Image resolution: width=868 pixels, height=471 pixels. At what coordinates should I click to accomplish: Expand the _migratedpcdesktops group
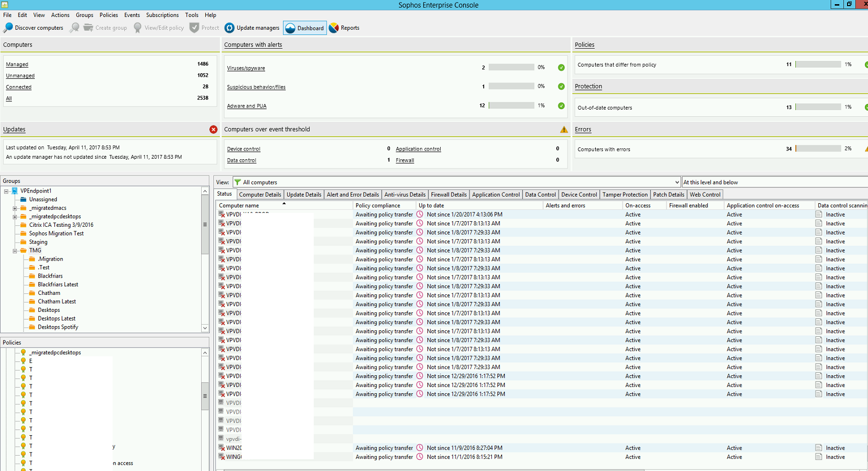pyautogui.click(x=15, y=217)
